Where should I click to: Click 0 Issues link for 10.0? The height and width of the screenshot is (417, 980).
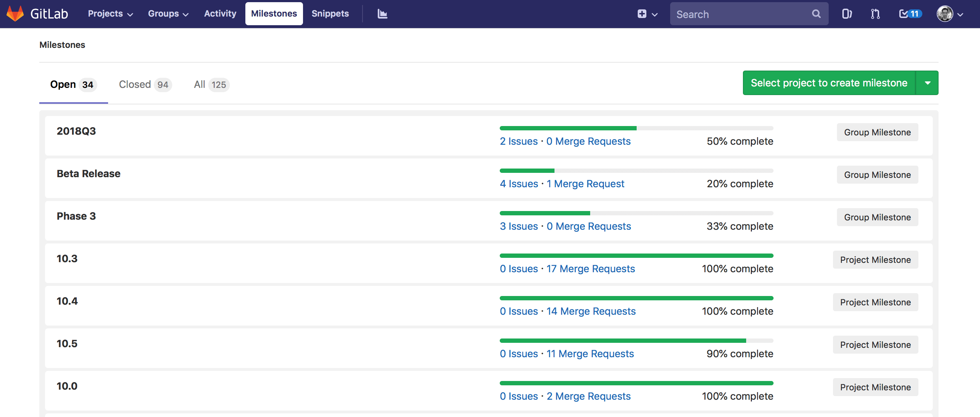pos(519,396)
